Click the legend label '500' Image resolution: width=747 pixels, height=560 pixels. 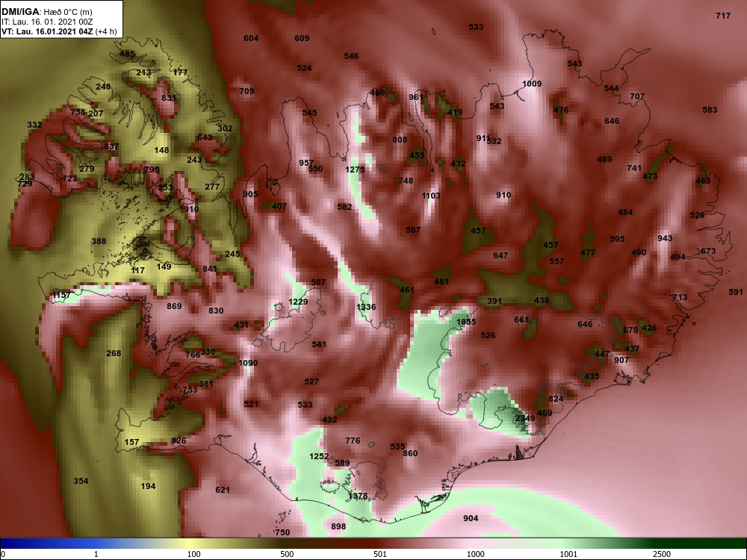pos(287,554)
